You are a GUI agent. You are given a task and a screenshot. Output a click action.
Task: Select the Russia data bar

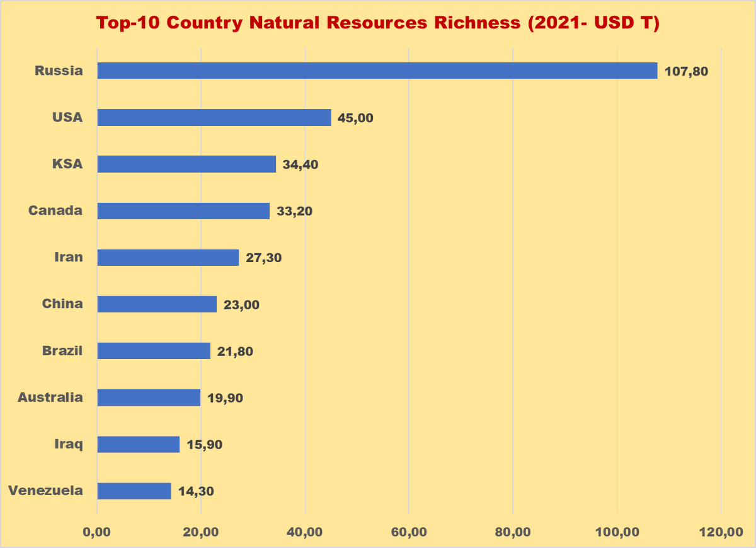pyautogui.click(x=377, y=71)
